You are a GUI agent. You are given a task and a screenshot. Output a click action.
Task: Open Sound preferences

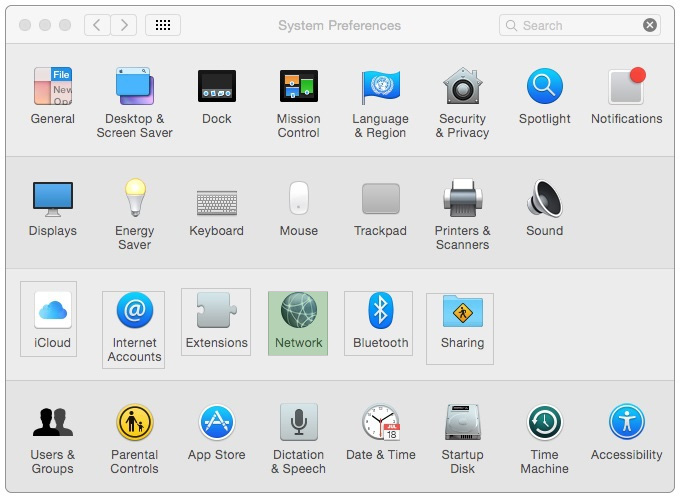(x=544, y=208)
